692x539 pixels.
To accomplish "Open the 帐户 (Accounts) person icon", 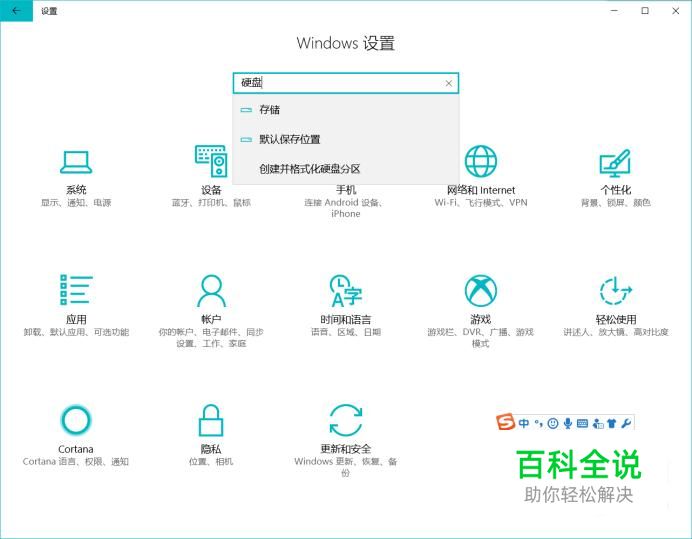I will pyautogui.click(x=211, y=290).
